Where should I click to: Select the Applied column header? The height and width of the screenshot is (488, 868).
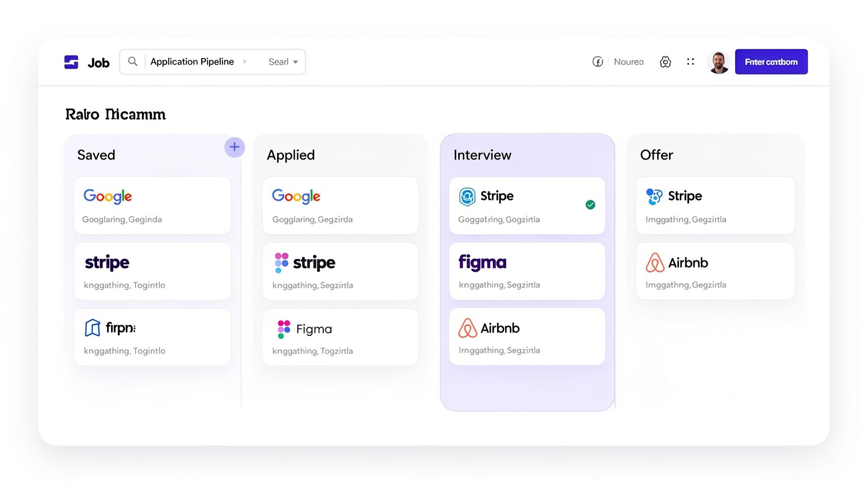coord(291,155)
